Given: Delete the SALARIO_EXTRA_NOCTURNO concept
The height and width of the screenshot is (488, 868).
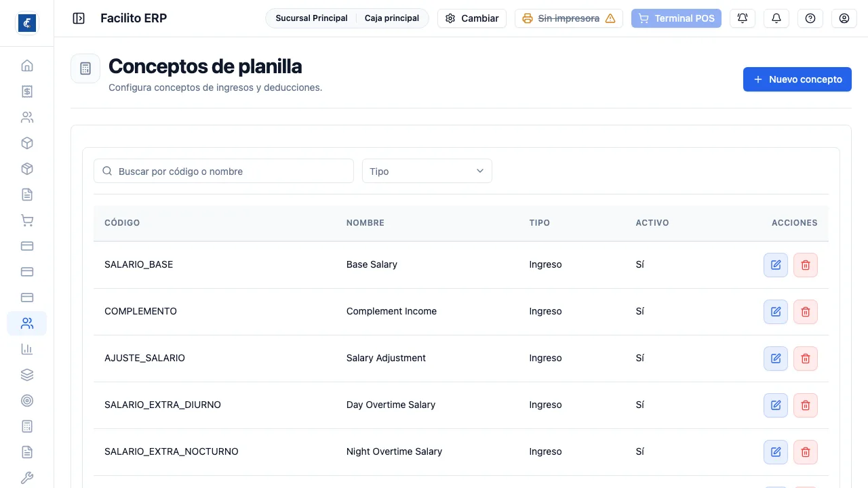Looking at the screenshot, I should (x=806, y=452).
